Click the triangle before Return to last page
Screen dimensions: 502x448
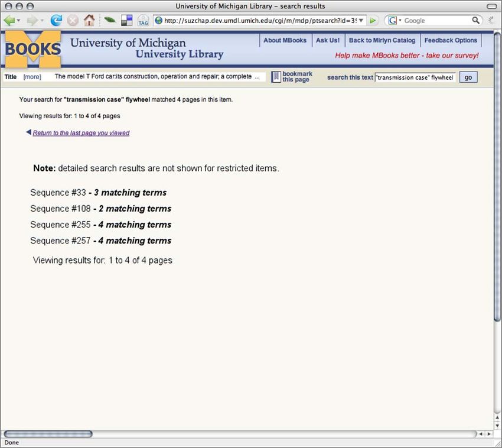point(28,132)
